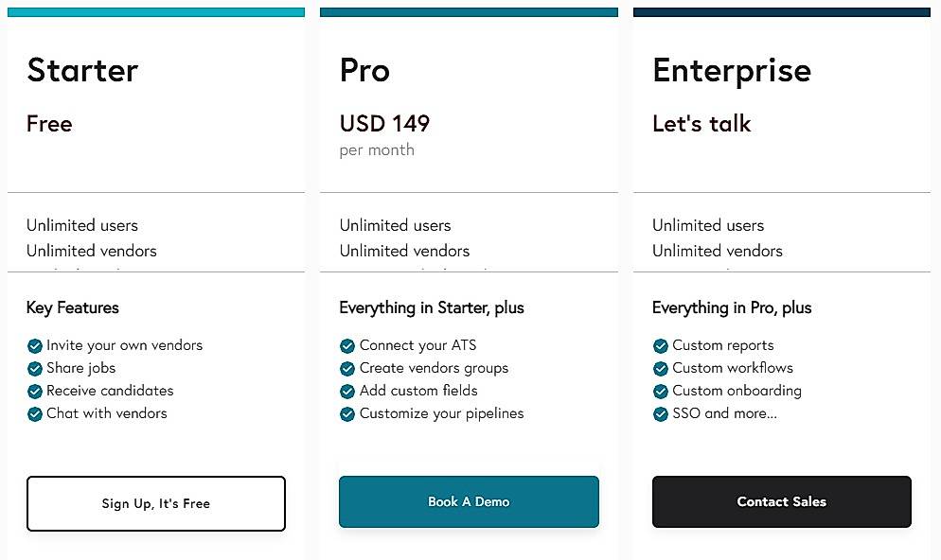Screen dimensions: 941x560
Task: Click the checkmark beside Invite your own vendors
Action: (x=35, y=345)
